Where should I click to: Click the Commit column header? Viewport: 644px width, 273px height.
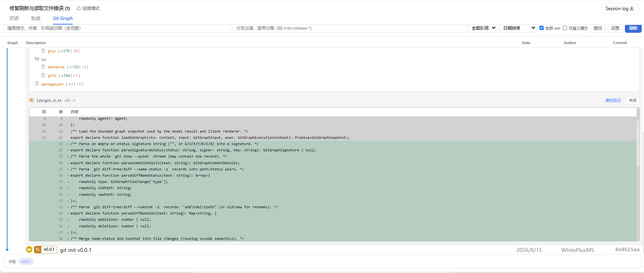point(620,43)
